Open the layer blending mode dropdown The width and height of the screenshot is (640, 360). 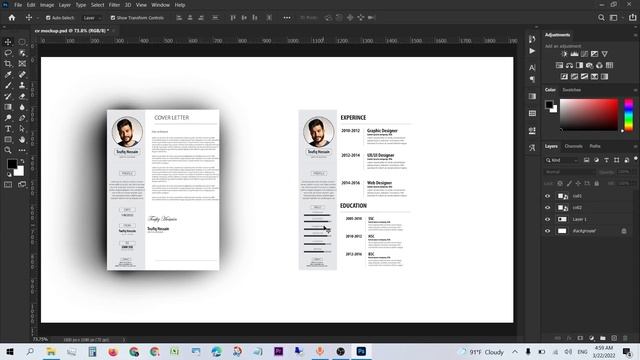coord(570,172)
